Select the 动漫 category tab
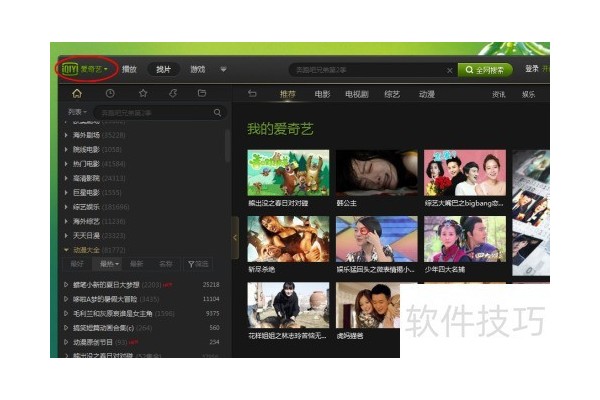The image size is (600, 400). [427, 94]
